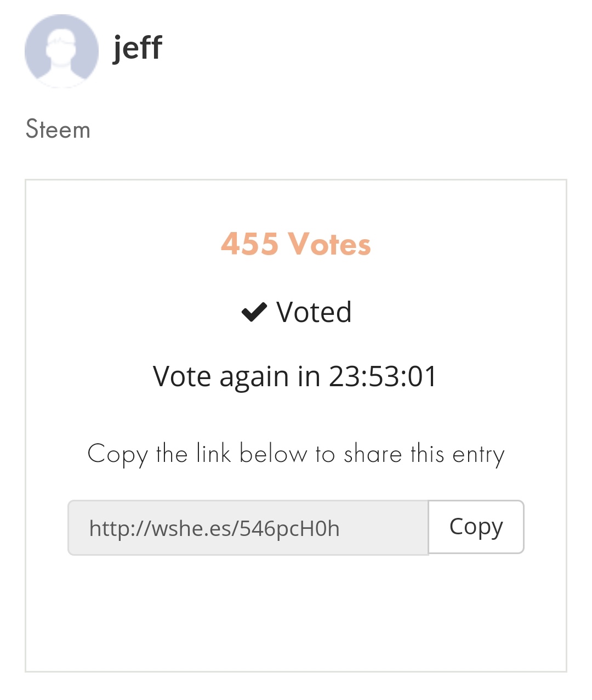Click the Steem entry label

click(58, 130)
